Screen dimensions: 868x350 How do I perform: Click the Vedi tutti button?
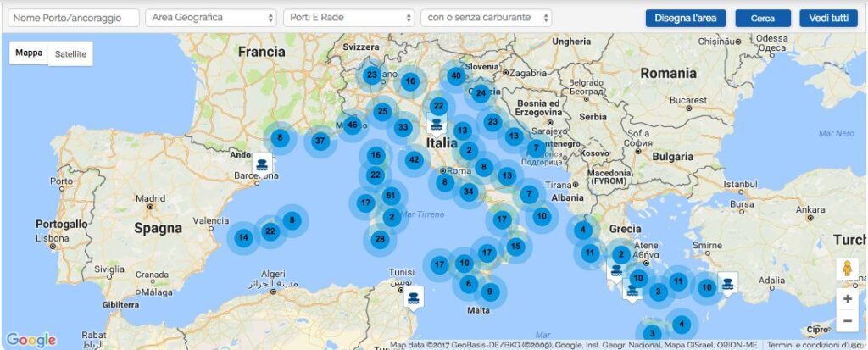828,19
